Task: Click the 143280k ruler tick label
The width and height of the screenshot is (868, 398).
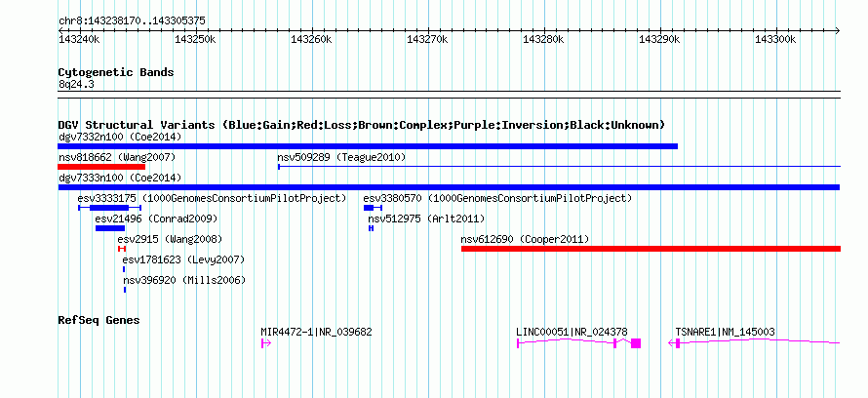Action: [543, 40]
